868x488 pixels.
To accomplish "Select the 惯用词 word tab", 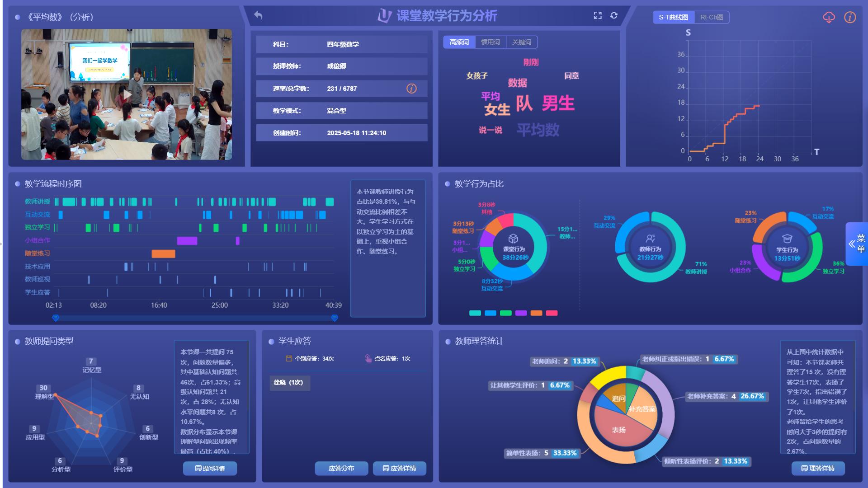I will (x=490, y=42).
